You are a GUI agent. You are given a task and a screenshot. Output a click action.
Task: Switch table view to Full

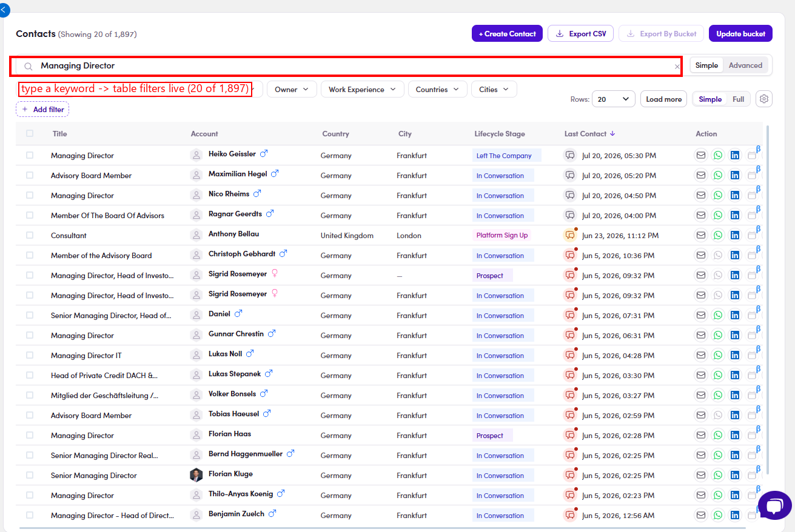[738, 99]
